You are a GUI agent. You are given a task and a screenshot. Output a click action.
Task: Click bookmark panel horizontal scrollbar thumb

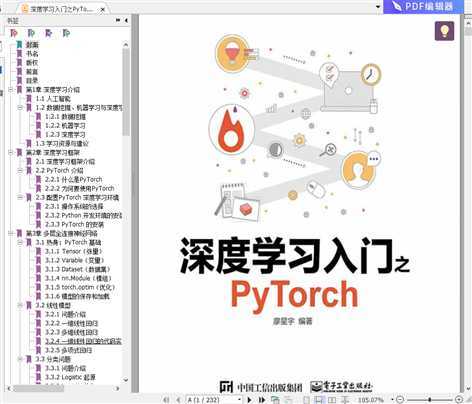tap(39, 388)
